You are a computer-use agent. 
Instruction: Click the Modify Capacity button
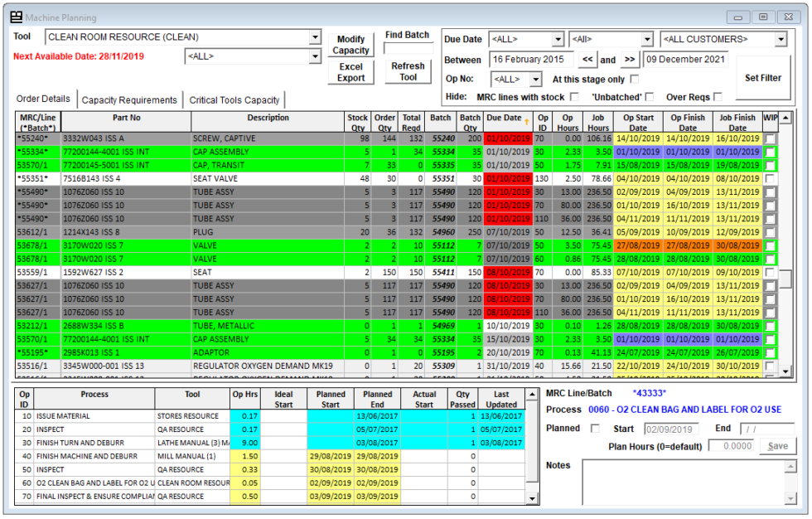tap(351, 45)
